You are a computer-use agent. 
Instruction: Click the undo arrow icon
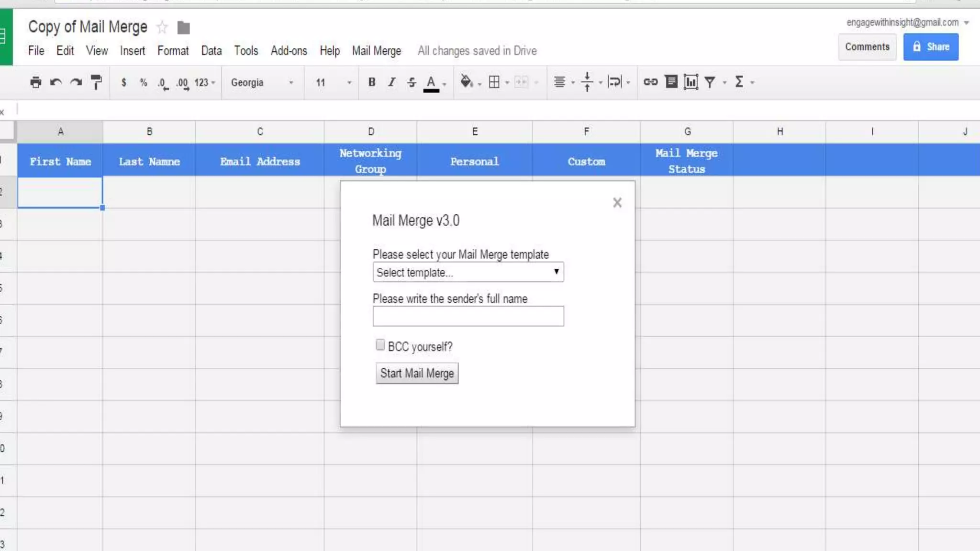point(56,82)
